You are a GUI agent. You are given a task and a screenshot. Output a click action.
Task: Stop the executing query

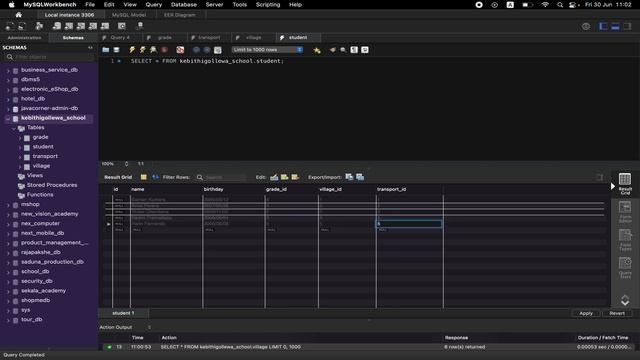tap(164, 50)
